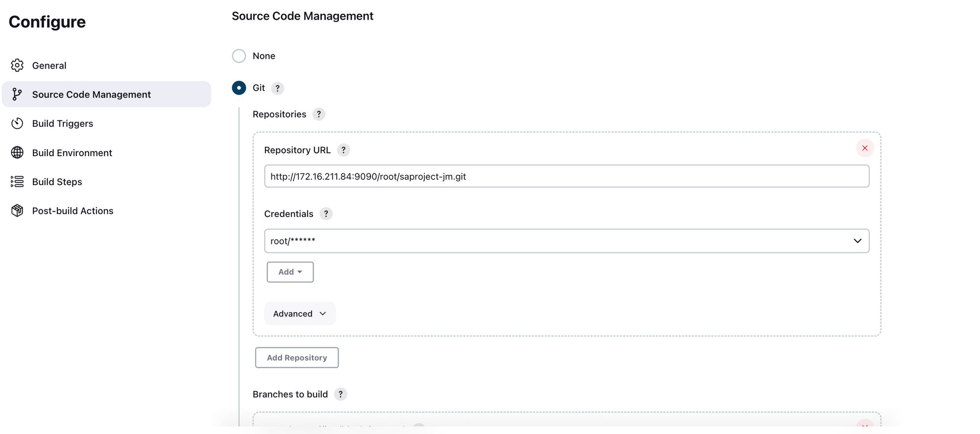Image resolution: width=980 pixels, height=434 pixels.
Task: Go to Build Triggers section
Action: [63, 123]
